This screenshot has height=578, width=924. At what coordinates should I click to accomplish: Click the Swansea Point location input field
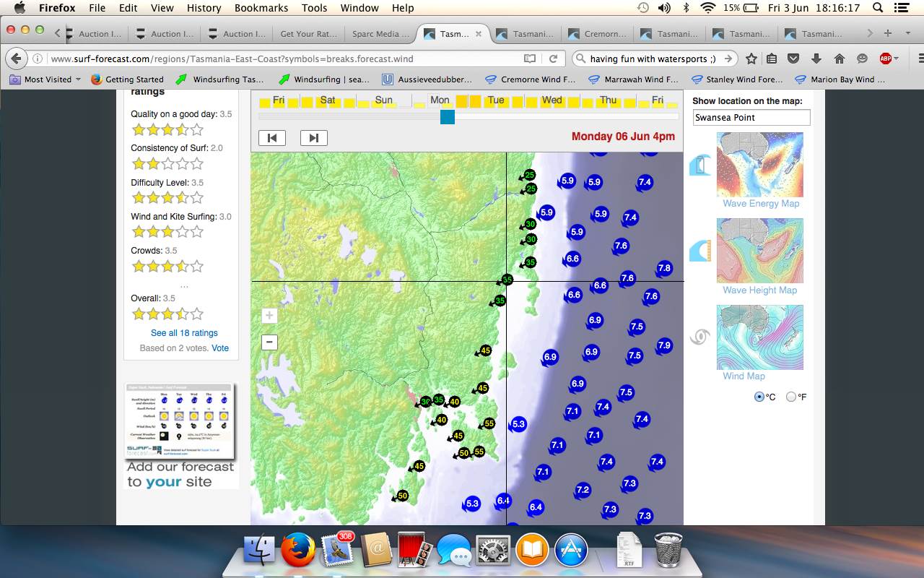[751, 117]
